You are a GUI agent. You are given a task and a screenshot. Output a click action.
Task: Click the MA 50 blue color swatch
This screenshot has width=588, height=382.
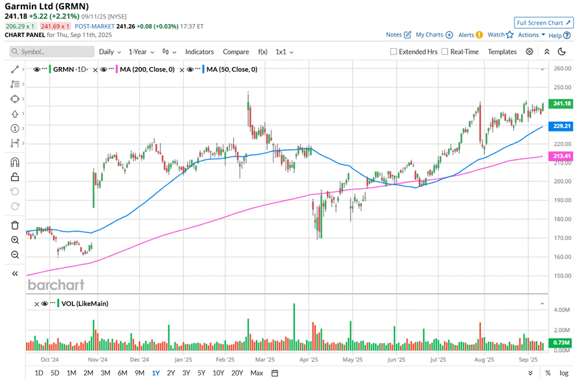click(203, 70)
